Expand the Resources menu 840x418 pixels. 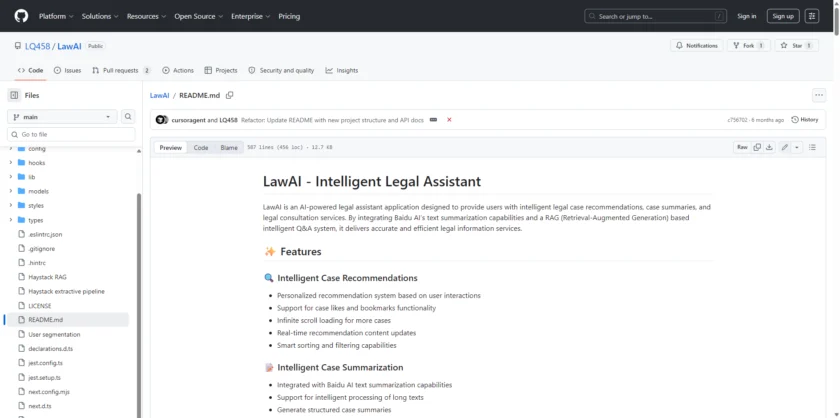tap(146, 17)
